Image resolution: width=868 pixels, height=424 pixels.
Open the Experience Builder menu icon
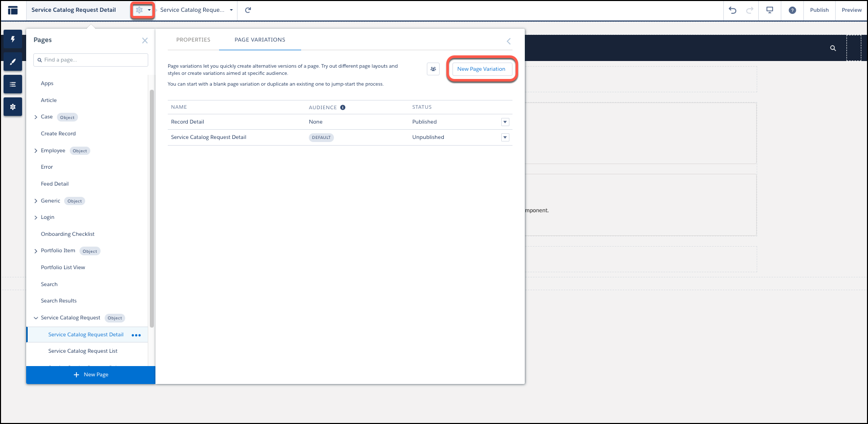point(13,10)
